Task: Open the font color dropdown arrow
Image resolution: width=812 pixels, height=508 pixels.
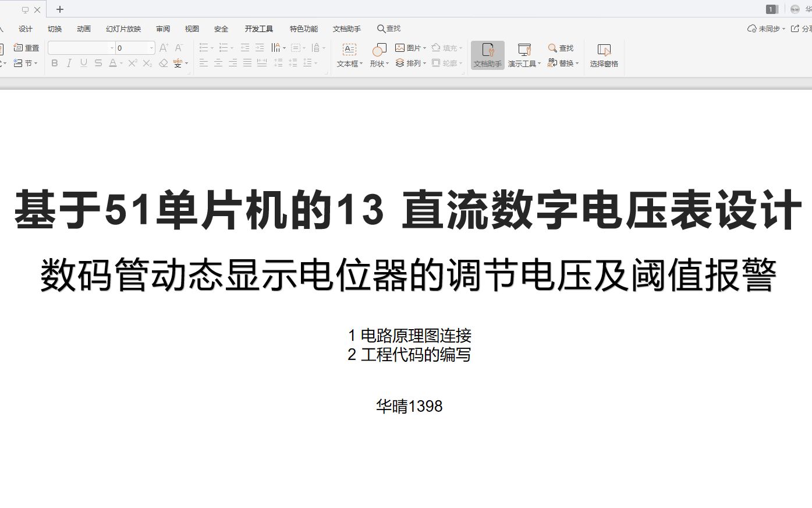Action: click(121, 63)
